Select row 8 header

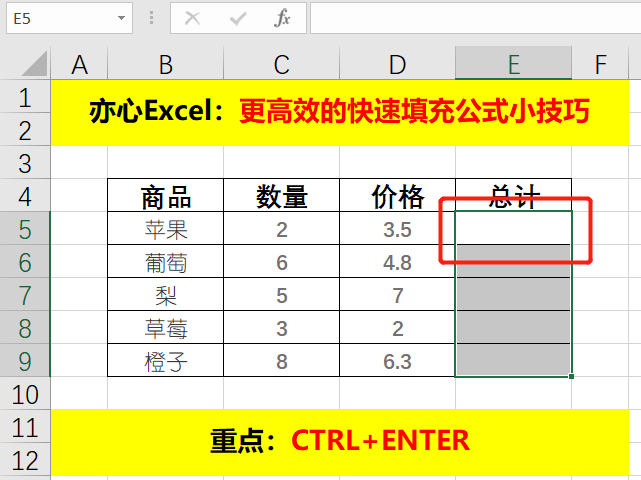[x=25, y=327]
